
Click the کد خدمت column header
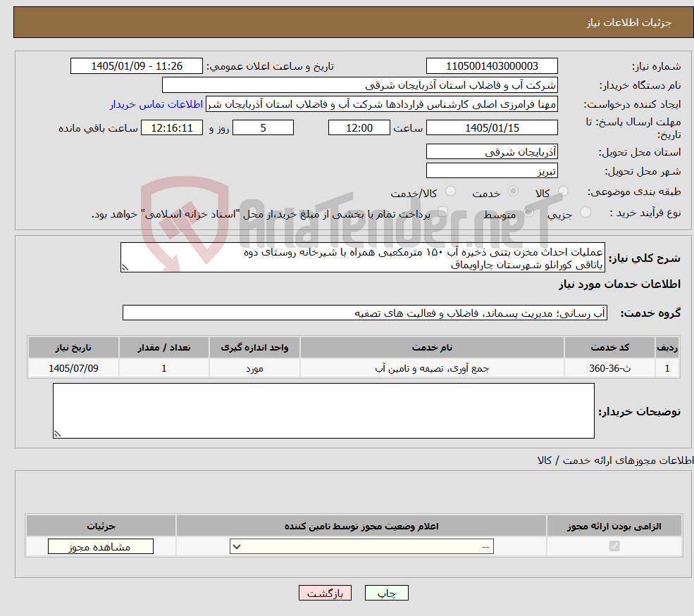pyautogui.click(x=609, y=348)
